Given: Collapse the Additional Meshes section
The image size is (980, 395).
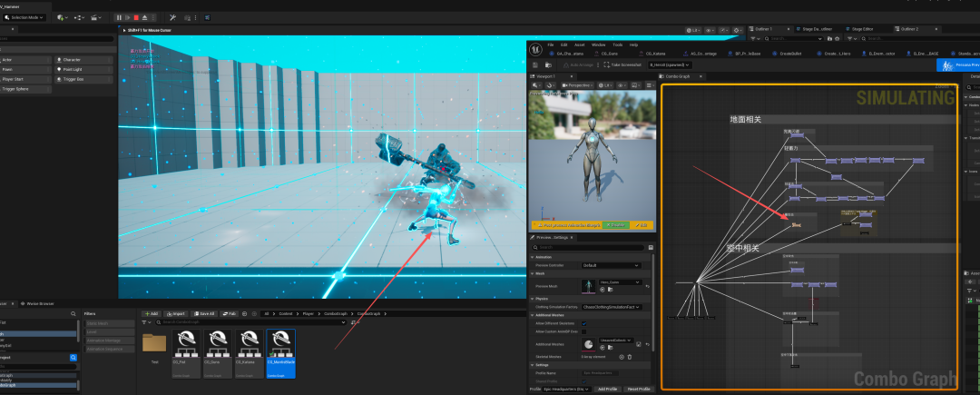Looking at the screenshot, I should point(532,314).
